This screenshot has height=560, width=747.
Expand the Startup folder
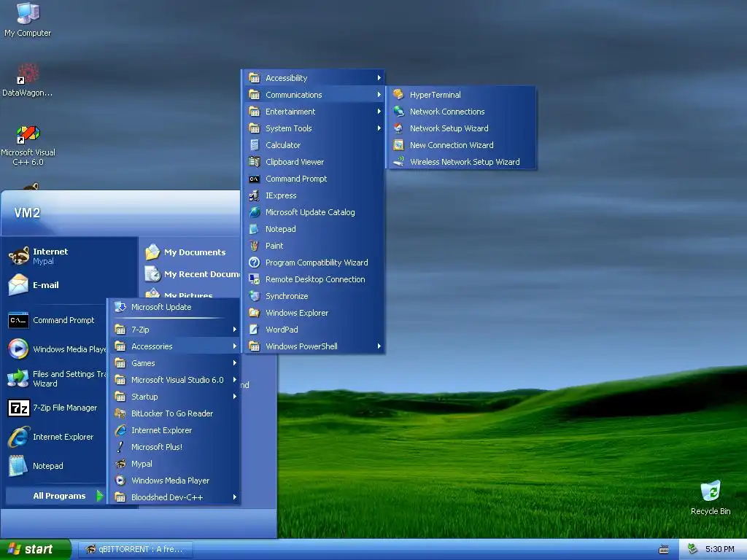174,396
